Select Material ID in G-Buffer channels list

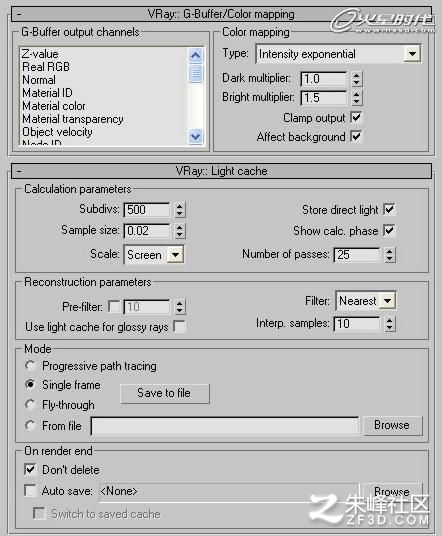pos(47,93)
